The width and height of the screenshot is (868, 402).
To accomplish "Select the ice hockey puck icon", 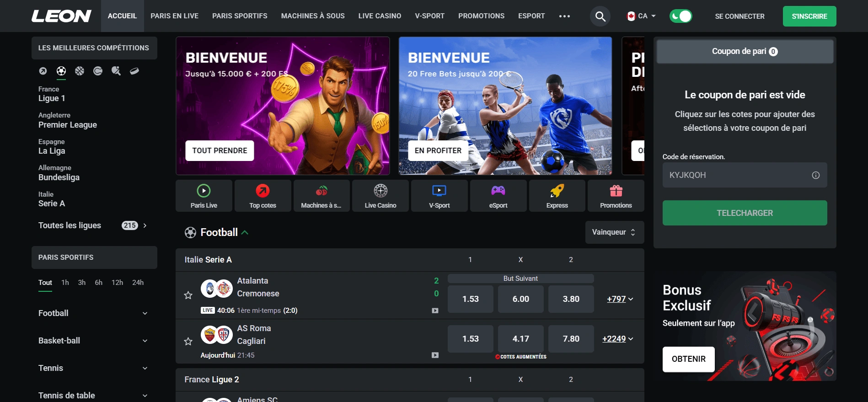I will (x=134, y=71).
